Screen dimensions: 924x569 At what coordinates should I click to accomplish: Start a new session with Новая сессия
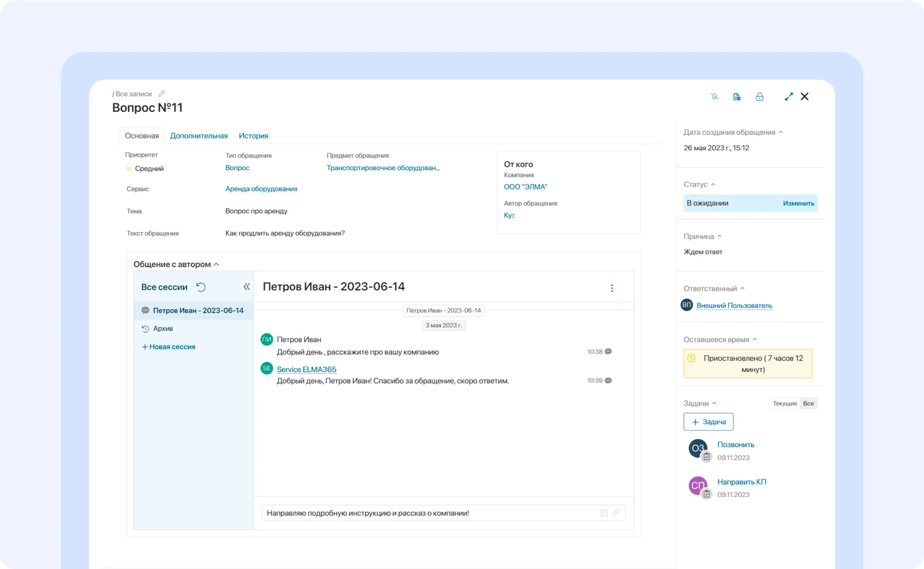pos(172,346)
